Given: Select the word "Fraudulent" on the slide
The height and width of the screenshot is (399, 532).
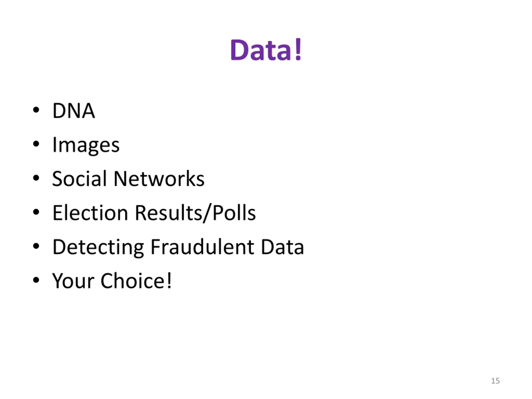Looking at the screenshot, I should click(x=202, y=247).
